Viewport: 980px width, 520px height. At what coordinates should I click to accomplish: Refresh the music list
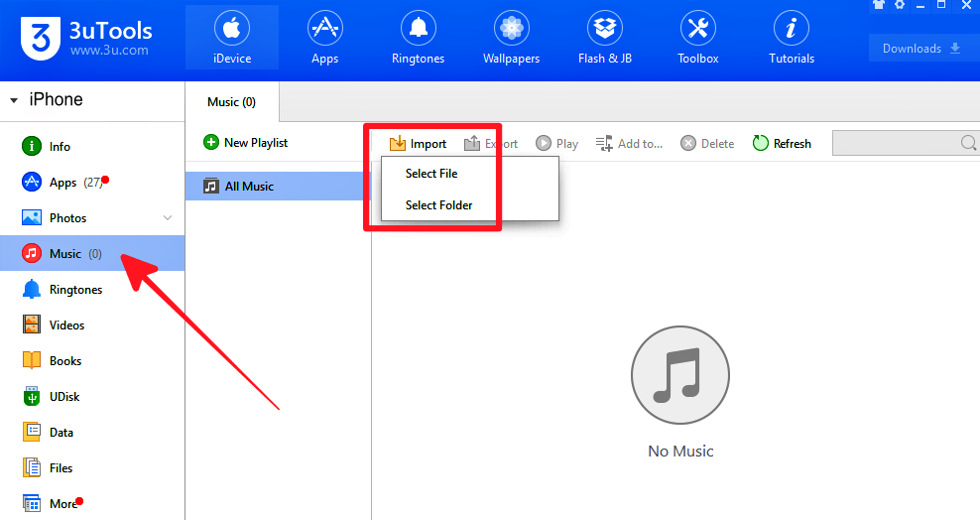[x=782, y=144]
